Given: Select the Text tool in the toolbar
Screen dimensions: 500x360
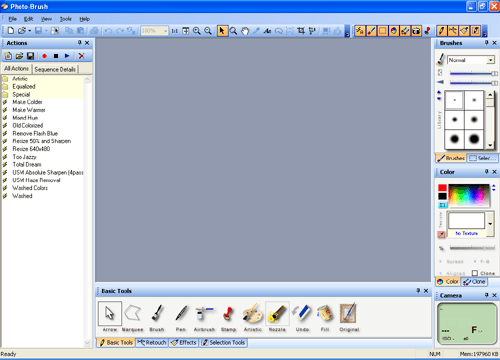Looking at the screenshot, I should [267, 31].
